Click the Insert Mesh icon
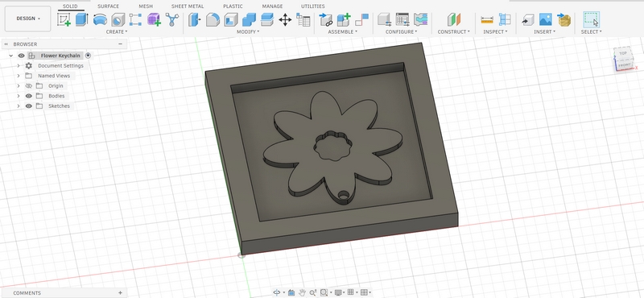This screenshot has height=298, width=644. point(564,19)
